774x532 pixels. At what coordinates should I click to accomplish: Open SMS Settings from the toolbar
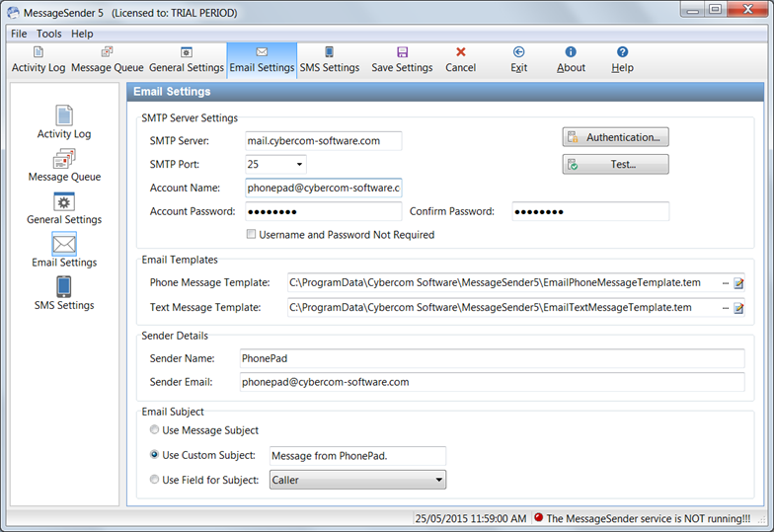pyautogui.click(x=330, y=60)
